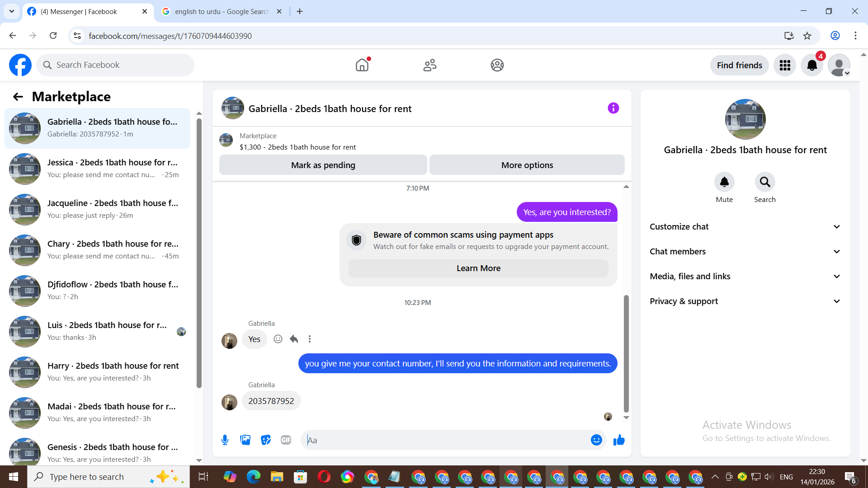The height and width of the screenshot is (488, 868).
Task: Open the Jessica conversation in list
Action: pyautogui.click(x=97, y=169)
